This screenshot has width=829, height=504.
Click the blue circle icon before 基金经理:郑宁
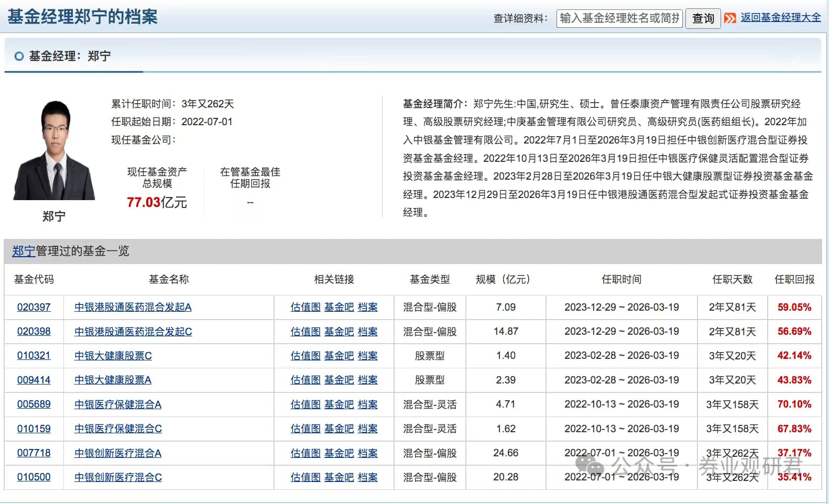19,56
